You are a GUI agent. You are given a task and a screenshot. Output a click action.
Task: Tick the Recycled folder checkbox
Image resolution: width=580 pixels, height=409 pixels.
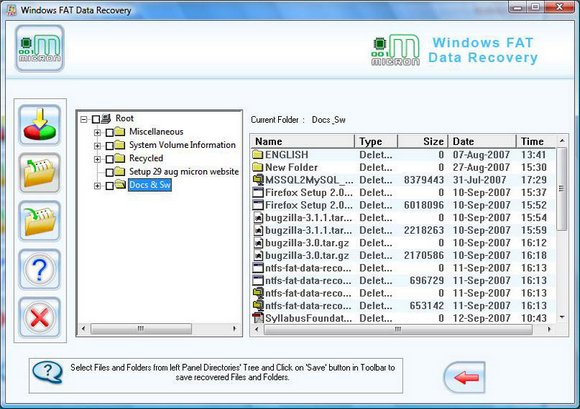coord(109,159)
